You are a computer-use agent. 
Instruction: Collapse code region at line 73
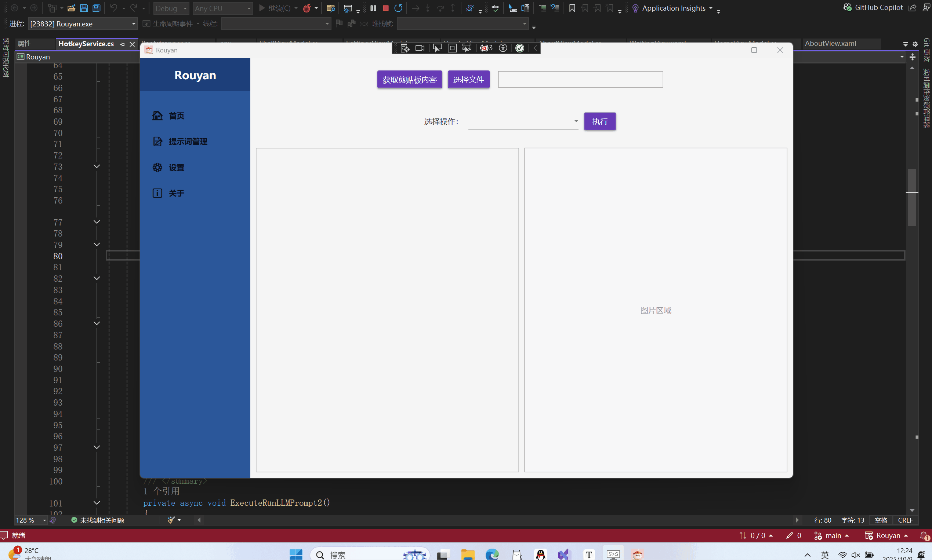[x=97, y=166]
